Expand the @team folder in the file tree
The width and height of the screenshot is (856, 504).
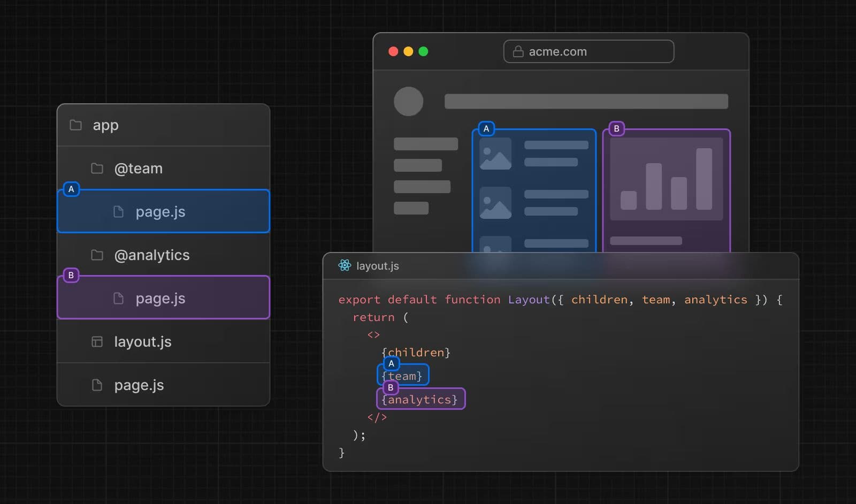pyautogui.click(x=138, y=168)
